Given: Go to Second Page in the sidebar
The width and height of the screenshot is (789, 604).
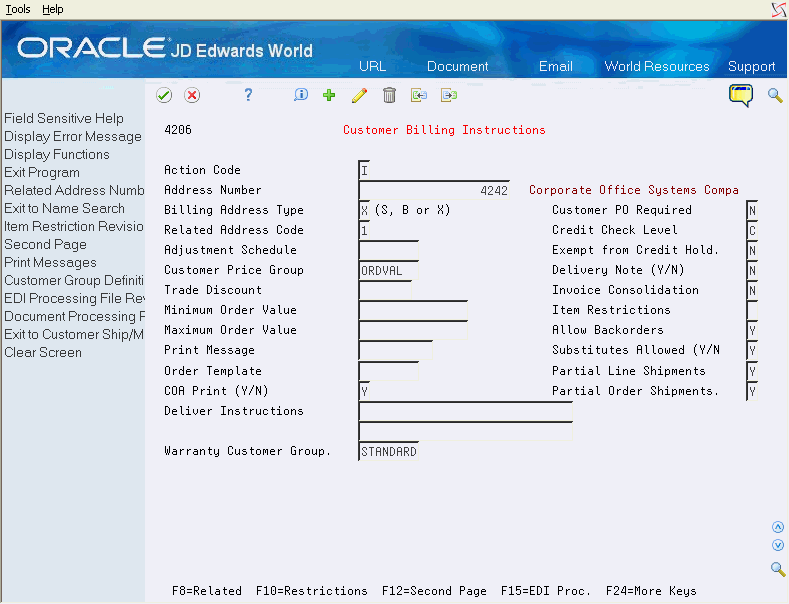Looking at the screenshot, I should [x=45, y=245].
